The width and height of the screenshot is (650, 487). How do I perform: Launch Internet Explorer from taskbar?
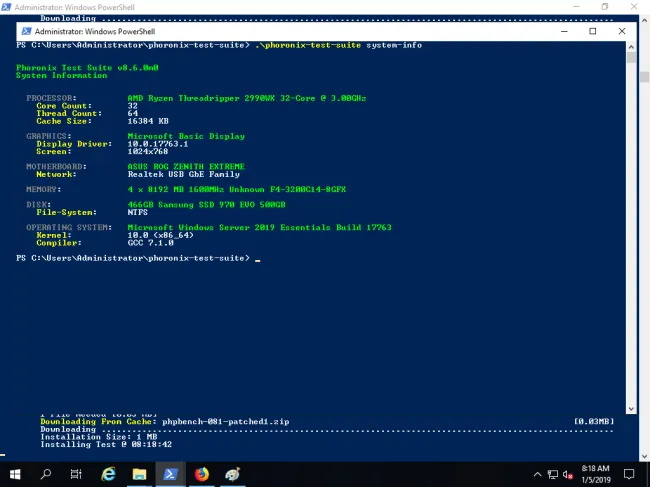click(108, 474)
